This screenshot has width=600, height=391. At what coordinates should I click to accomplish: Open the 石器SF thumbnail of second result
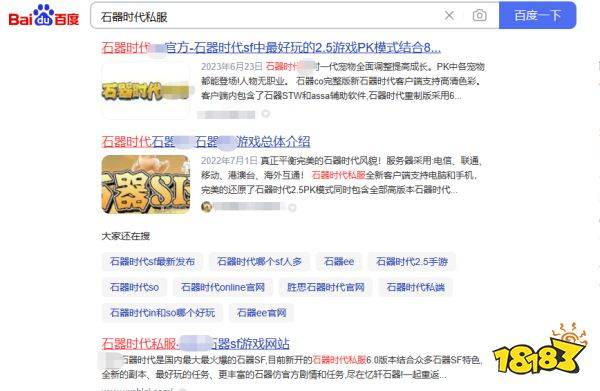pos(146,184)
